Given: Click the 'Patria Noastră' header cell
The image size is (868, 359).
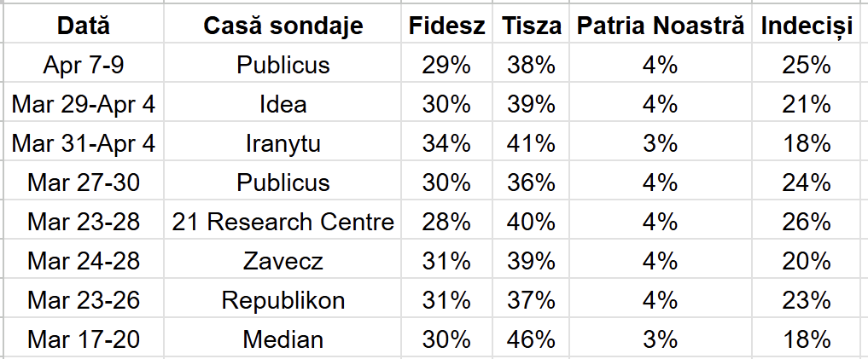Looking at the screenshot, I should (x=661, y=26).
